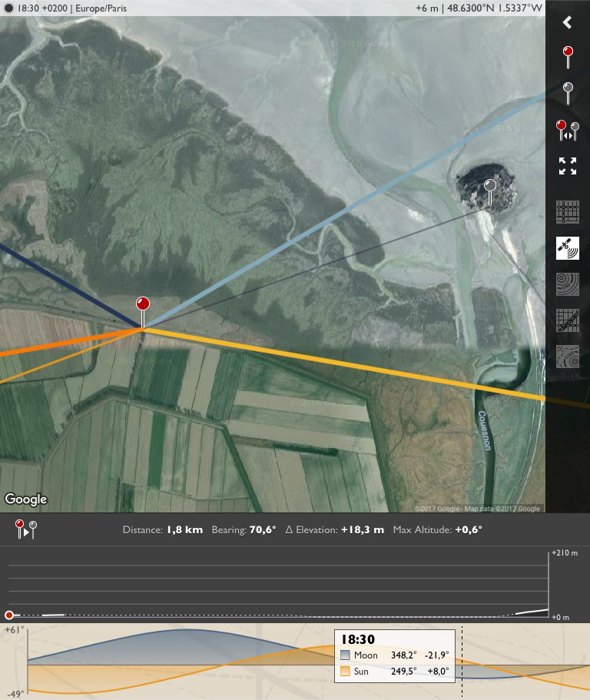Select the satellite map layer
The width and height of the screenshot is (590, 700).
[x=568, y=247]
